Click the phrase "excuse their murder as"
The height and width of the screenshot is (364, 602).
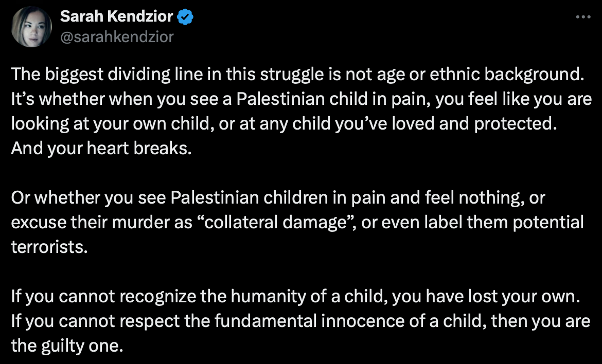[101, 223]
